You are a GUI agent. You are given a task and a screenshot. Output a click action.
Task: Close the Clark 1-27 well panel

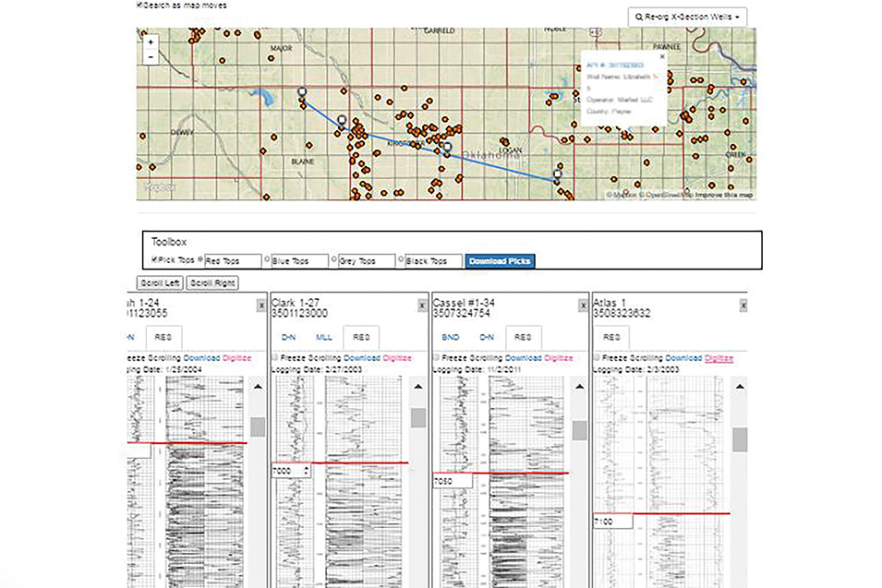[421, 305]
